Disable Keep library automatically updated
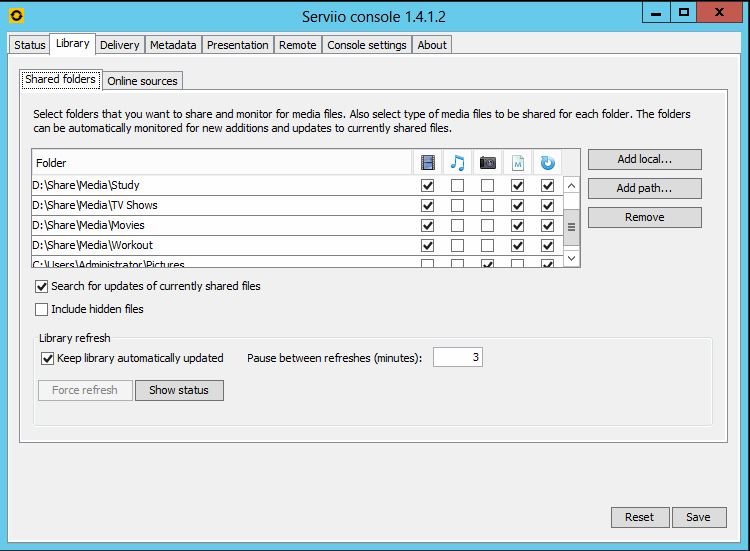Screen dimensions: 750x551 [48, 358]
